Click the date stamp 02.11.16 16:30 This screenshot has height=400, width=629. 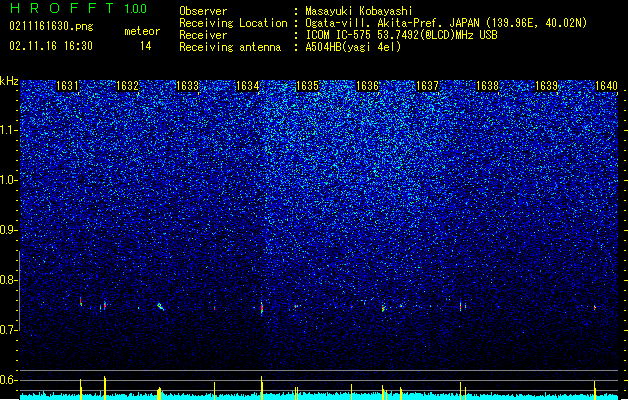(x=51, y=46)
